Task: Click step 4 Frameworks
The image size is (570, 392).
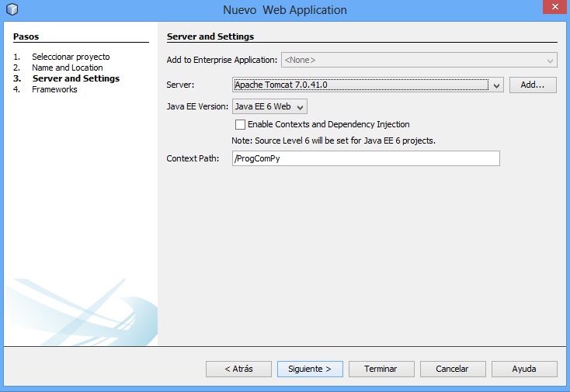Action: (54, 89)
